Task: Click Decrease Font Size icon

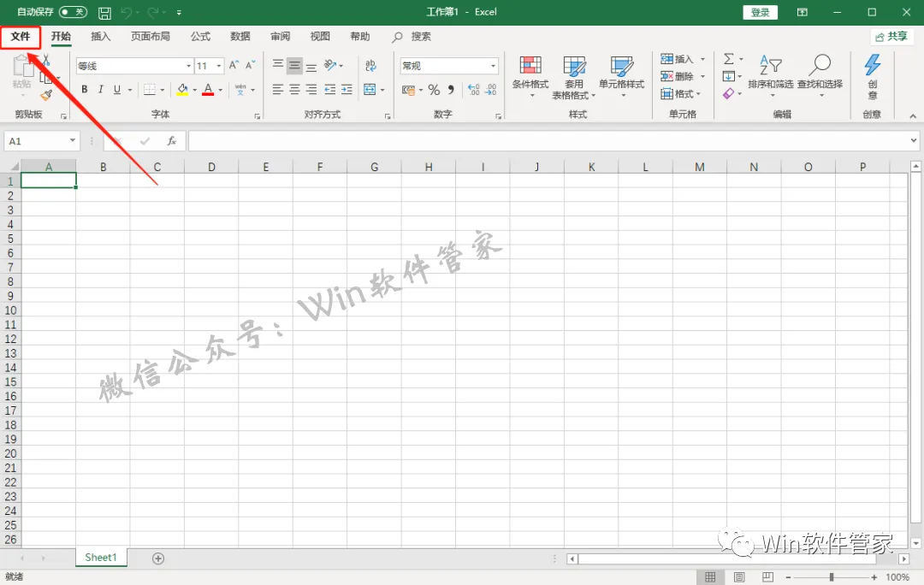Action: pos(251,65)
